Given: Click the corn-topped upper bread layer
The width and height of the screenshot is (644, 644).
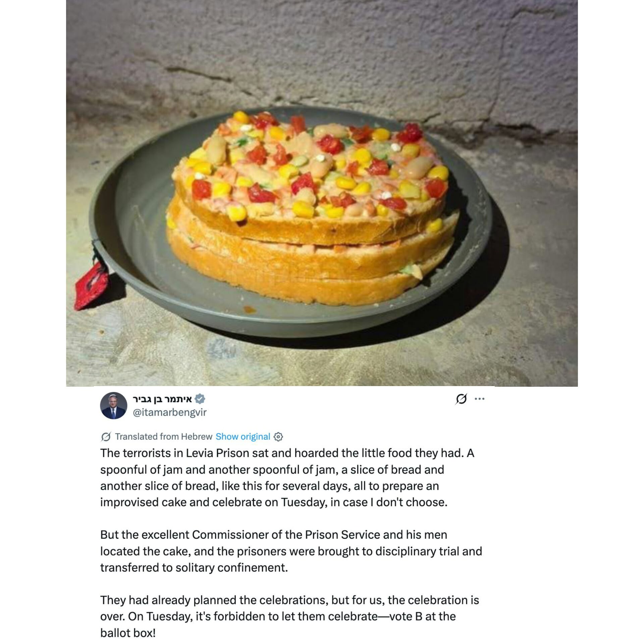Looking at the screenshot, I should [x=310, y=178].
